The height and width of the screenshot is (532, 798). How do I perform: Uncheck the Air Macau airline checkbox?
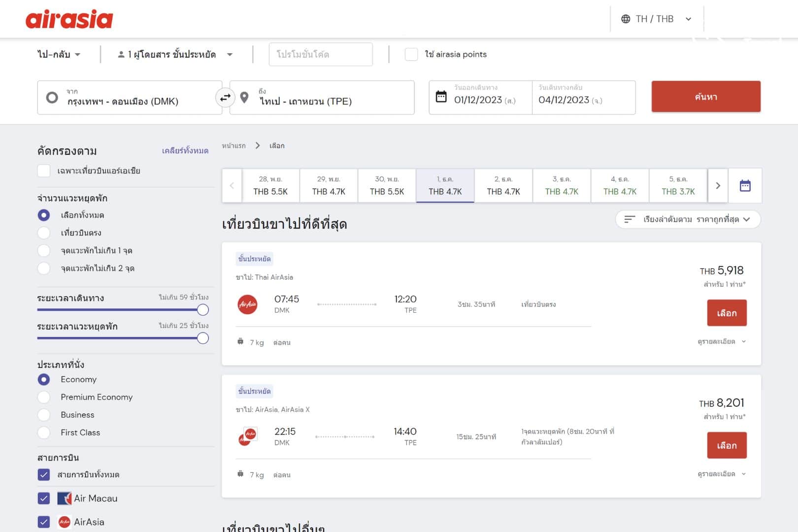[44, 498]
